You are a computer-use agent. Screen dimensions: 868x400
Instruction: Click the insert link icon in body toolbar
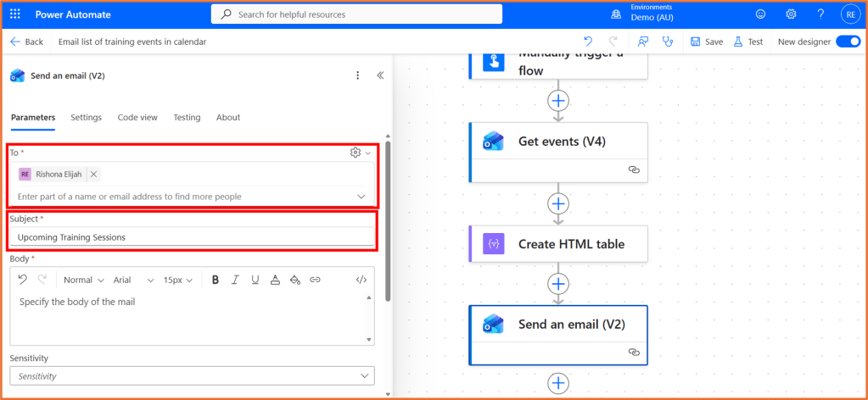point(315,280)
